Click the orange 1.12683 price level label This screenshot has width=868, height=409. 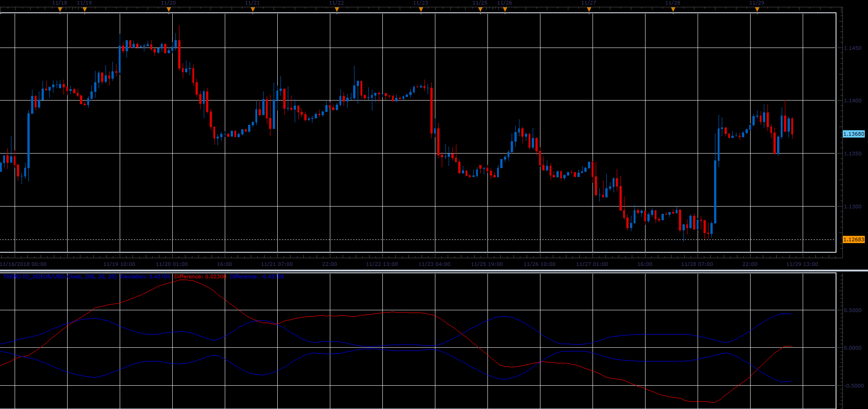(853, 239)
